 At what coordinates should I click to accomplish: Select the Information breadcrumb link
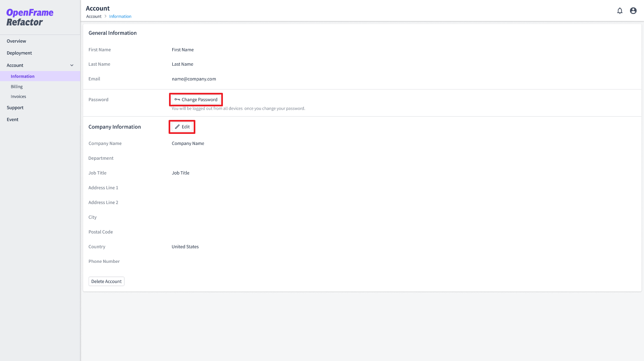(x=120, y=16)
